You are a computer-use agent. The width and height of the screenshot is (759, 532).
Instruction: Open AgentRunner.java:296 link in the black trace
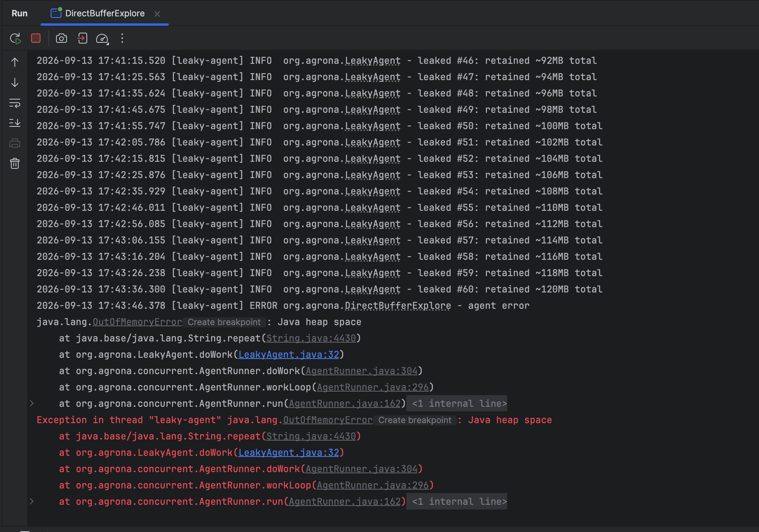point(373,387)
